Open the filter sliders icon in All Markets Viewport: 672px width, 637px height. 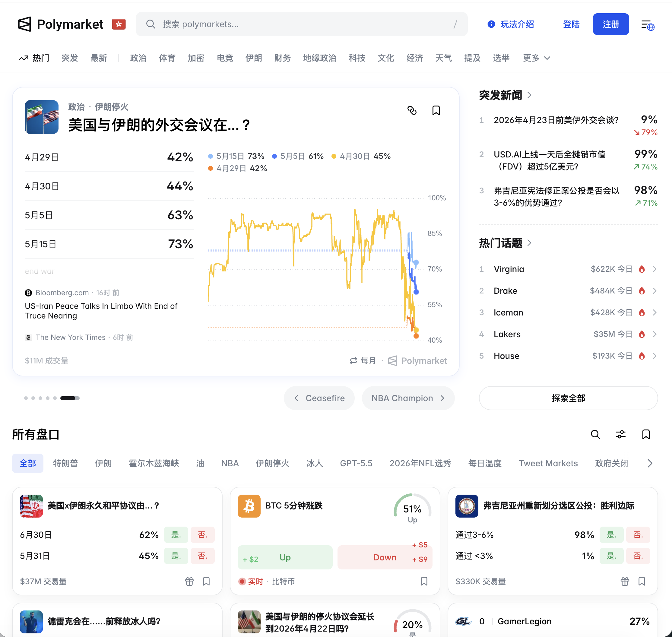[620, 434]
